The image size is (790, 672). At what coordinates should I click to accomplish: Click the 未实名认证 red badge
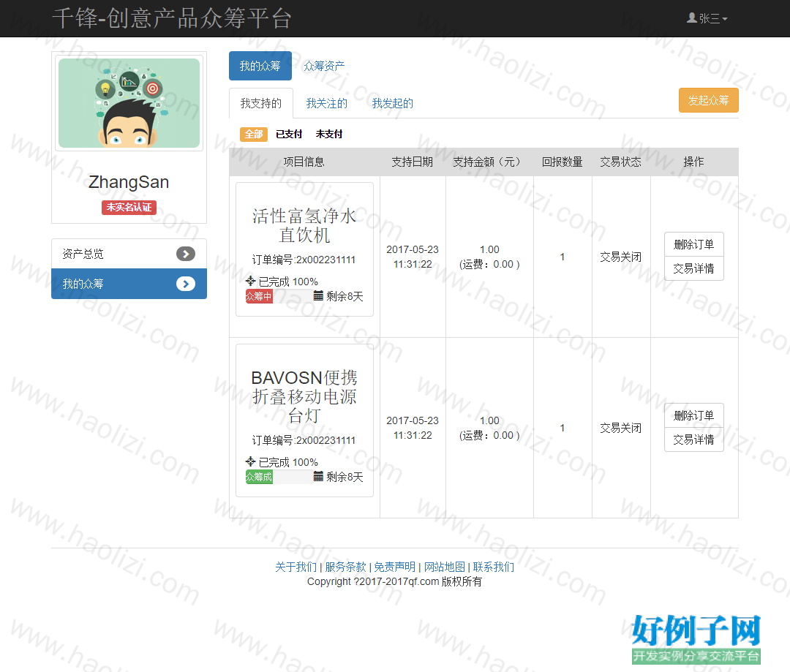pos(129,207)
